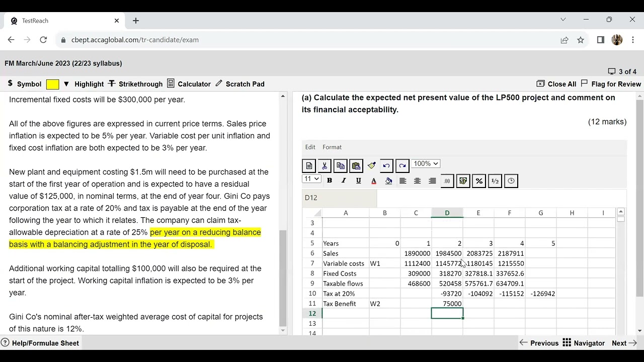Click the decimal places .00 icon
The height and width of the screenshot is (362, 644).
click(x=447, y=181)
